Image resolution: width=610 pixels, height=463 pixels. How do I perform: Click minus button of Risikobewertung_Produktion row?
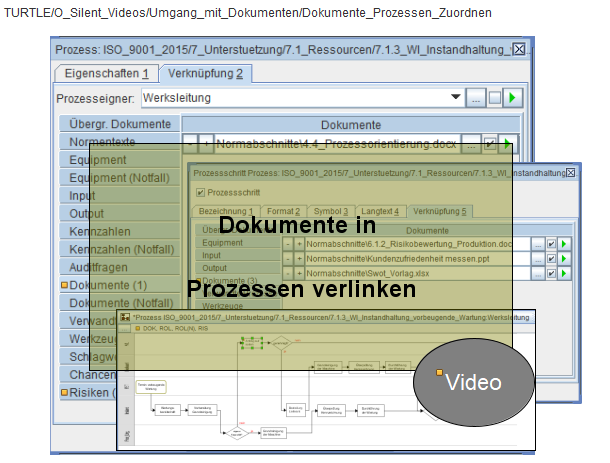[x=287, y=244]
